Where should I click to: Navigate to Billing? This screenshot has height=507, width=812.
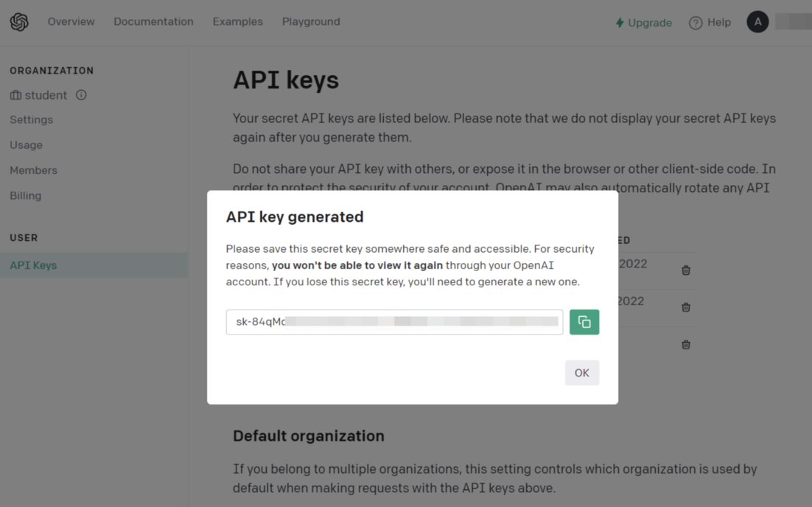[x=26, y=195]
